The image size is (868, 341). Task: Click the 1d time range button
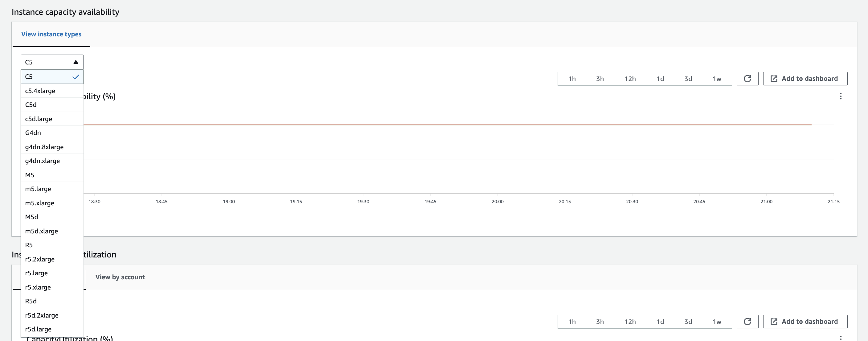pos(660,79)
